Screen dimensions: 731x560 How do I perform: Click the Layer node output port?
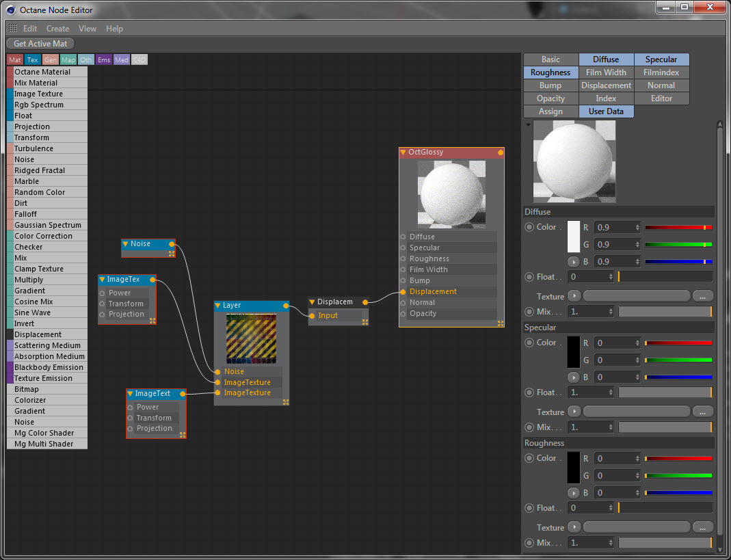[286, 306]
